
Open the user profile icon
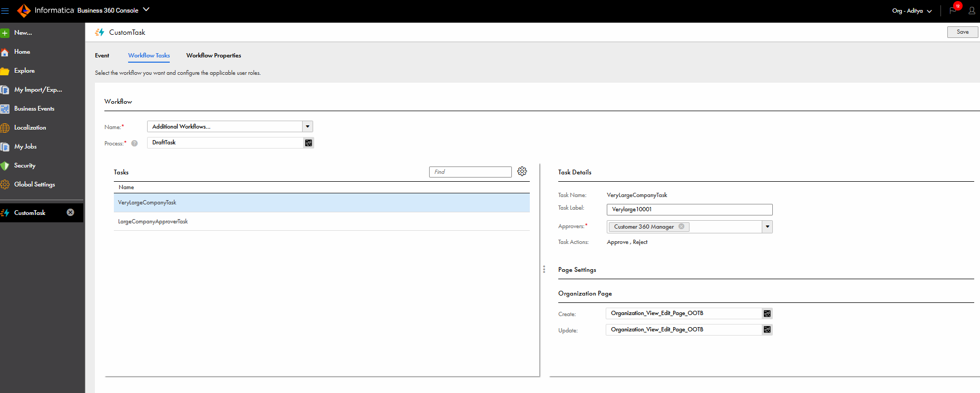[972, 11]
